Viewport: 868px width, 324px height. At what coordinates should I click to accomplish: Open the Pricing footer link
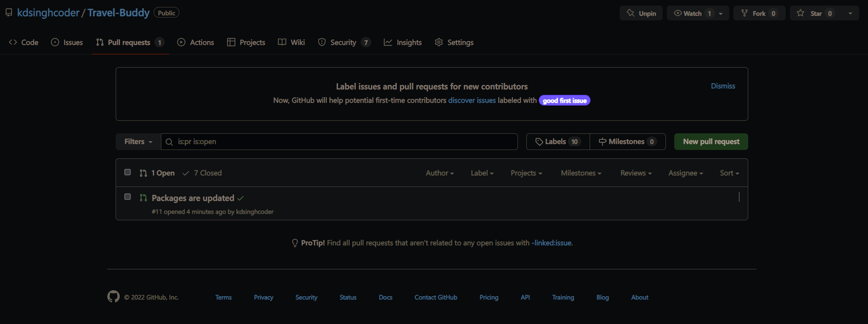[x=489, y=298]
